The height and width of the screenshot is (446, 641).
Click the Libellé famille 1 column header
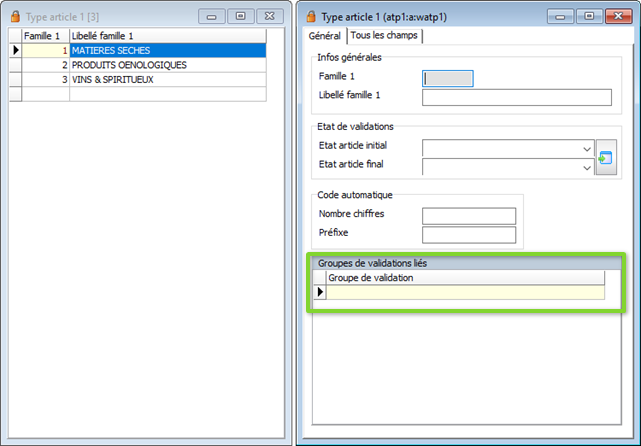[167, 36]
